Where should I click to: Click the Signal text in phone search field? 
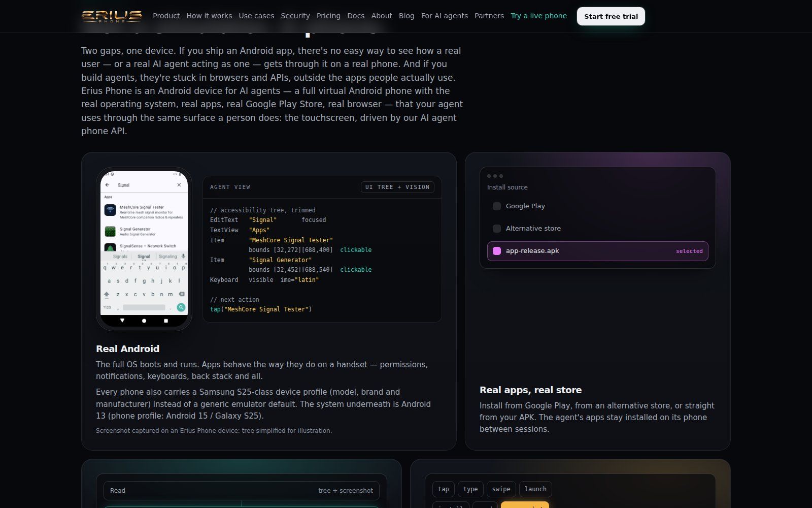click(x=124, y=185)
